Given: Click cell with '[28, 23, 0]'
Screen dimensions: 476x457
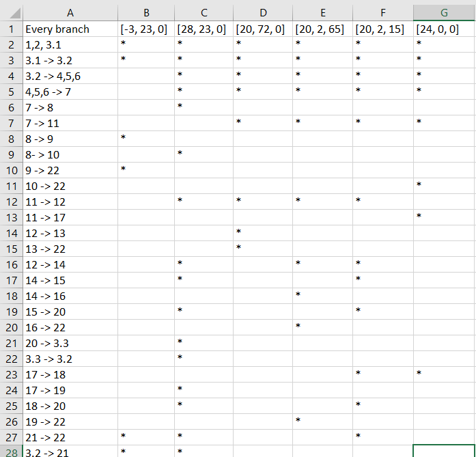Looking at the screenshot, I should click(x=204, y=29).
